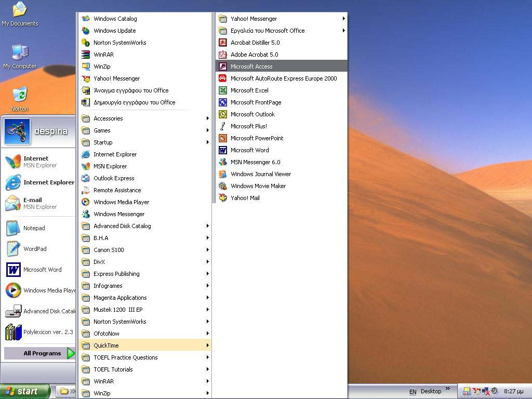This screenshot has width=532, height=399.
Task: Click the Windows Update icon
Action: [86, 31]
